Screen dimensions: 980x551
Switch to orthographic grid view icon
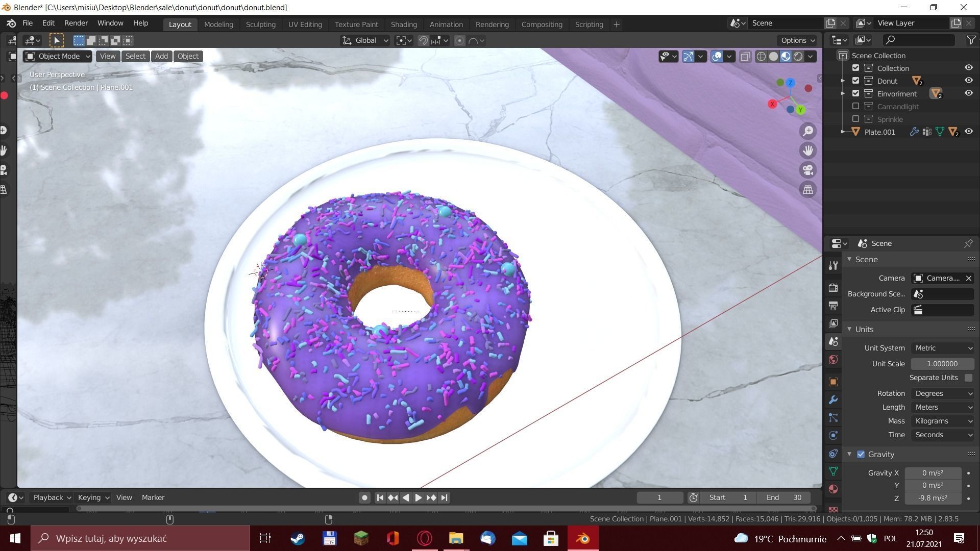pyautogui.click(x=808, y=190)
